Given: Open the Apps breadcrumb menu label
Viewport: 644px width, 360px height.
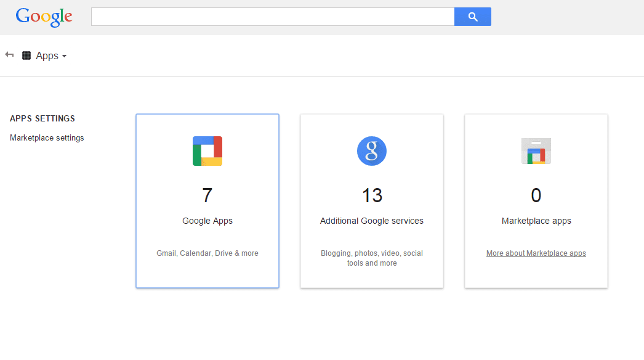Looking at the screenshot, I should click(47, 56).
